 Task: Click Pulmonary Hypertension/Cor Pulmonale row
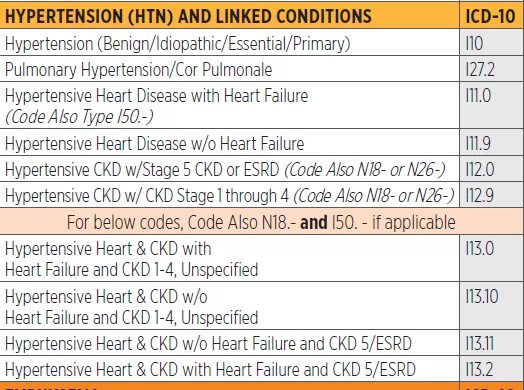(x=230, y=69)
